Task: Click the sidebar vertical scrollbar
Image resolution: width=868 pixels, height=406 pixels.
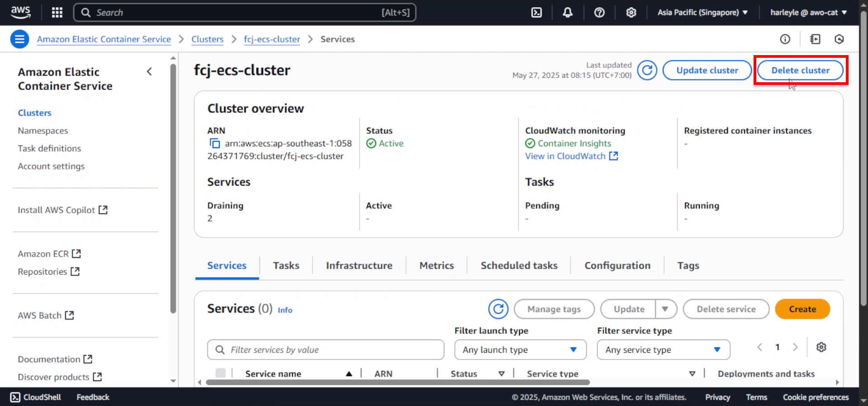Action: 173,189
